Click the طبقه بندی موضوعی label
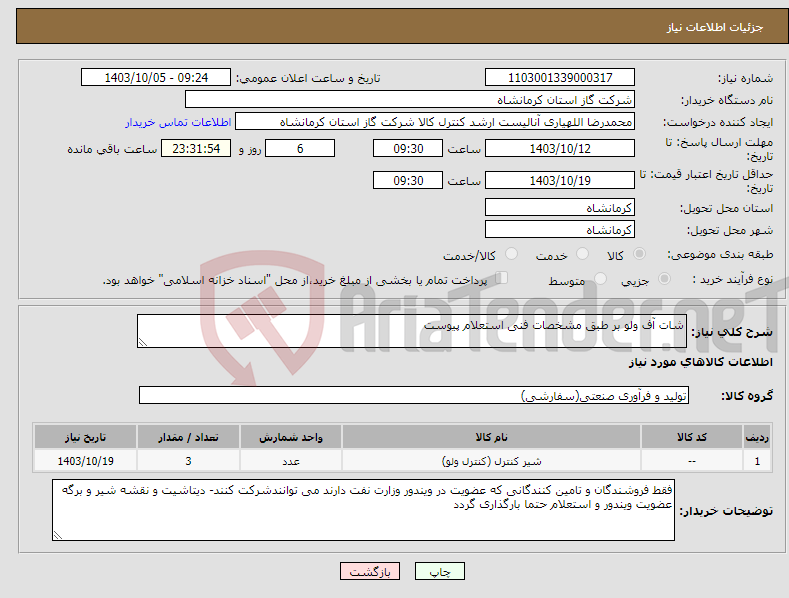Image resolution: width=789 pixels, height=598 pixels. pos(720,255)
